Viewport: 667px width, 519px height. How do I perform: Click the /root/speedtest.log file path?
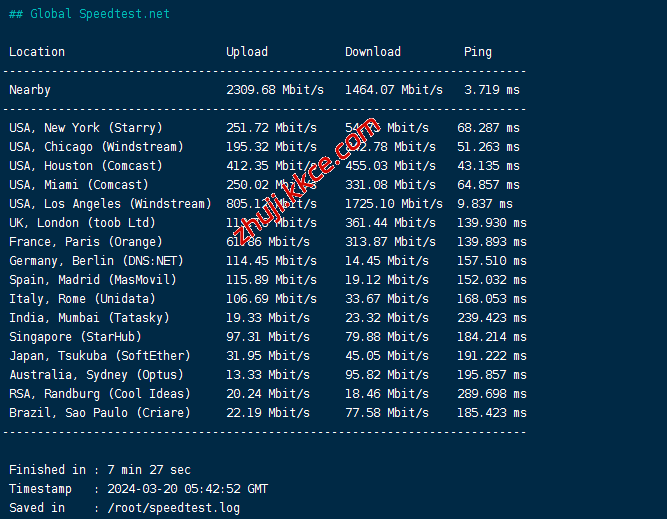coord(173,508)
